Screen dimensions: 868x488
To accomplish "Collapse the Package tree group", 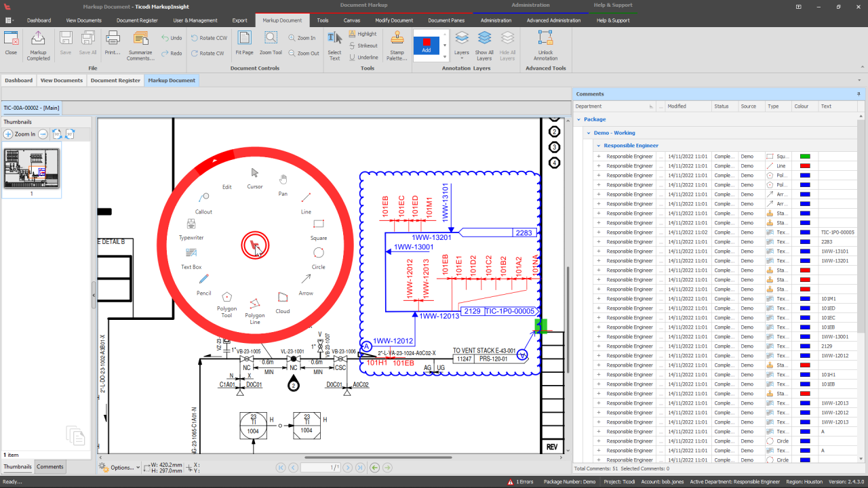I will pyautogui.click(x=579, y=119).
